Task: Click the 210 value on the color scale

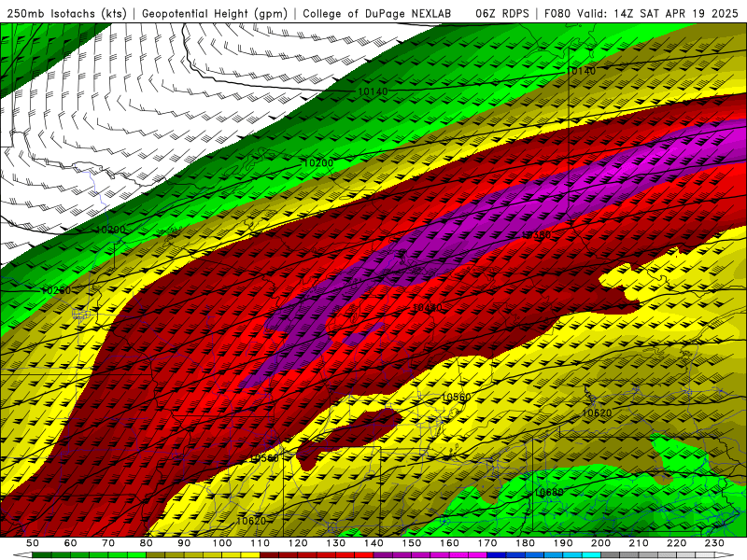Action: click(639, 543)
